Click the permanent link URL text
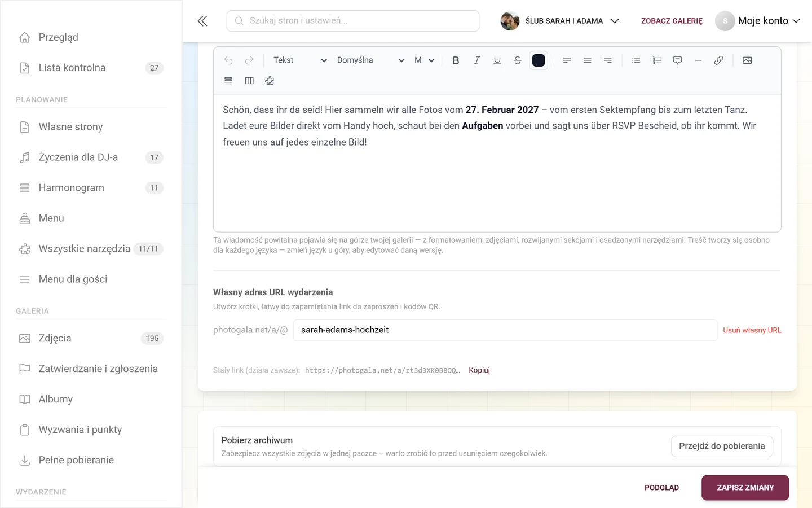Image resolution: width=812 pixels, height=508 pixels. [382, 370]
